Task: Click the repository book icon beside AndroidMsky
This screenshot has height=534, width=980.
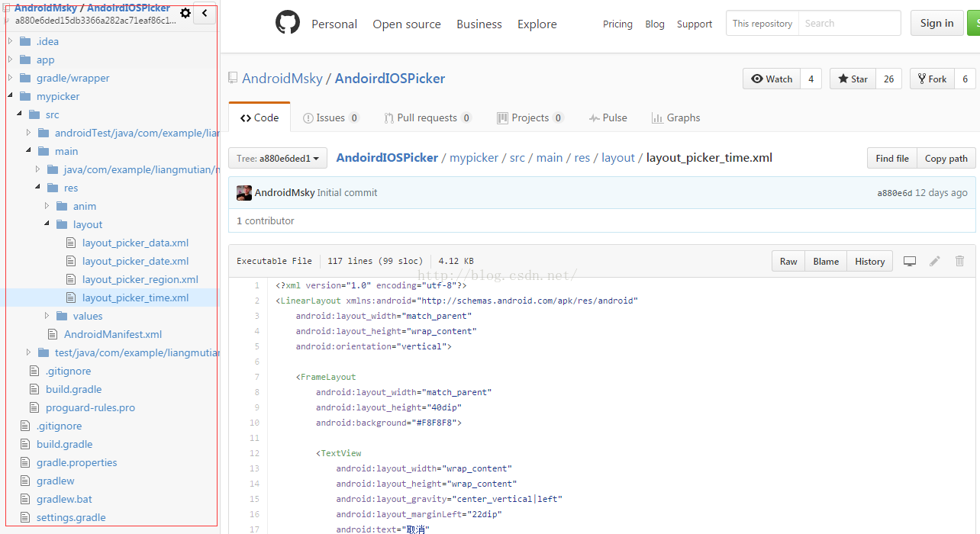Action: point(233,79)
